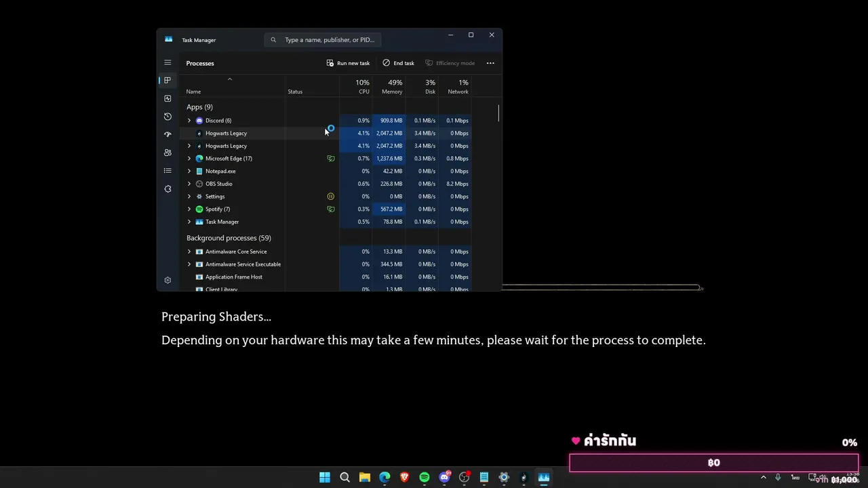This screenshot has height=488, width=868.
Task: Click the Spotify efficiency mode leaf icon
Action: [x=331, y=209]
